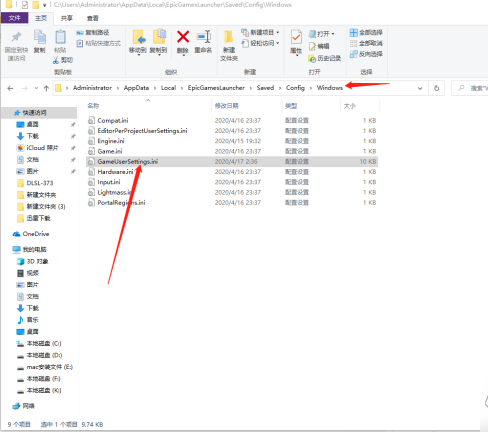Click Saved in the address breadcrumb
The height and width of the screenshot is (432, 488).
(265, 88)
